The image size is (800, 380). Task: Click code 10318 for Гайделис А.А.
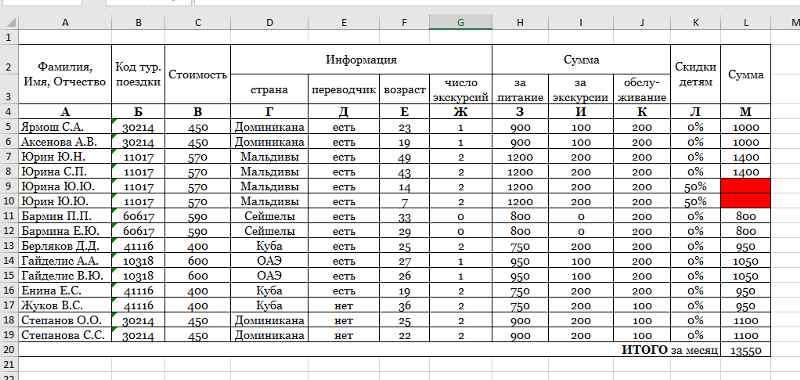tap(138, 261)
